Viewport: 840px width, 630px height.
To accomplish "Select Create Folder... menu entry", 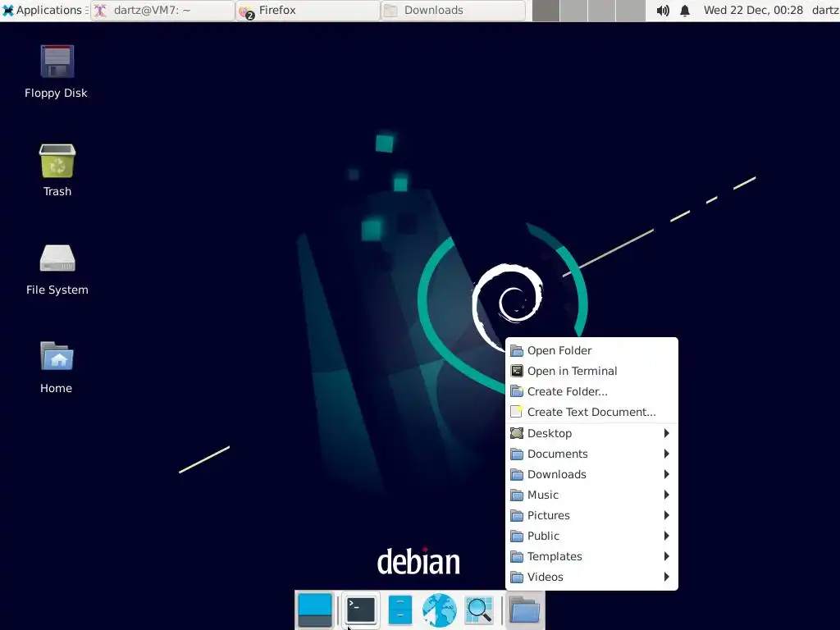I will tap(591, 391).
